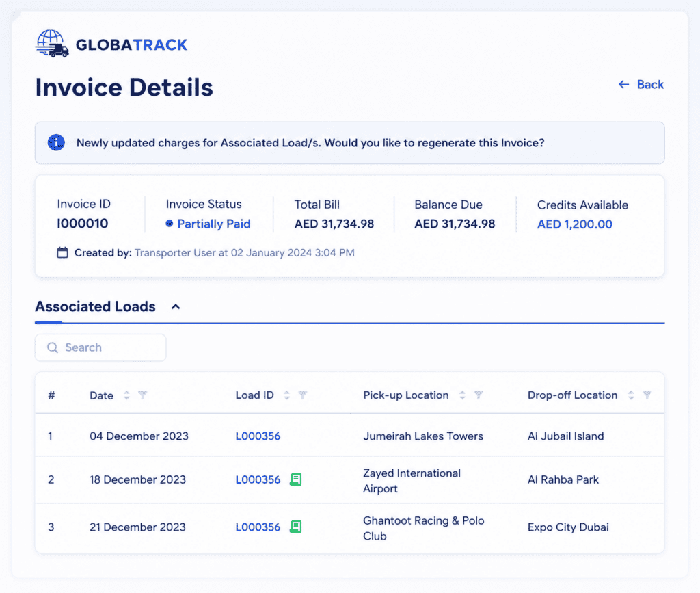
Task: Click the Ghantoot Racing & Polo Club cell
Action: pos(424,528)
